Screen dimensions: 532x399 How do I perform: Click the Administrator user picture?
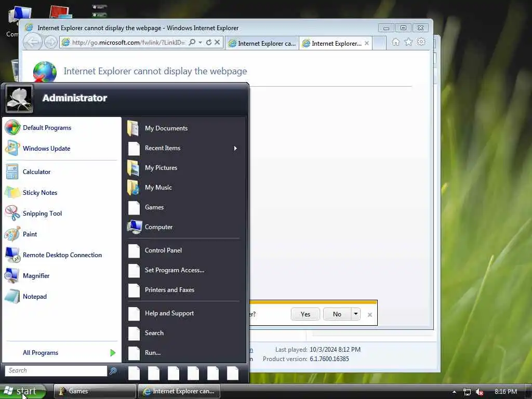[19, 99]
